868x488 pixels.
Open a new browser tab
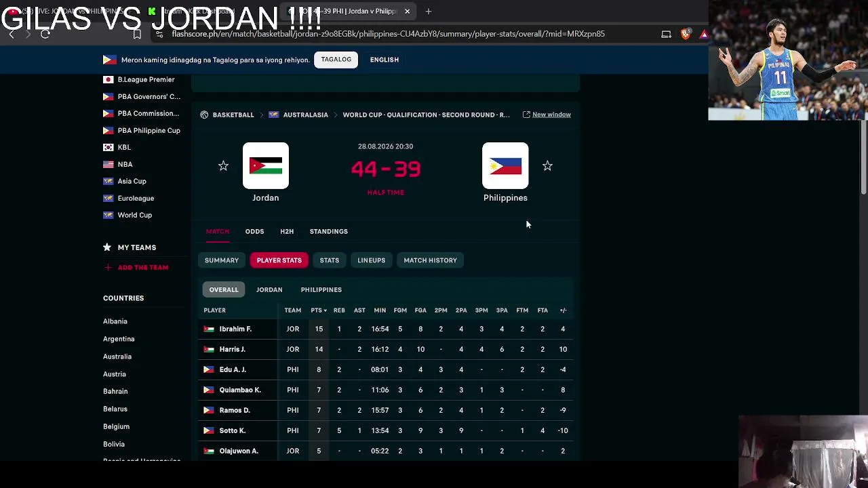coord(429,12)
